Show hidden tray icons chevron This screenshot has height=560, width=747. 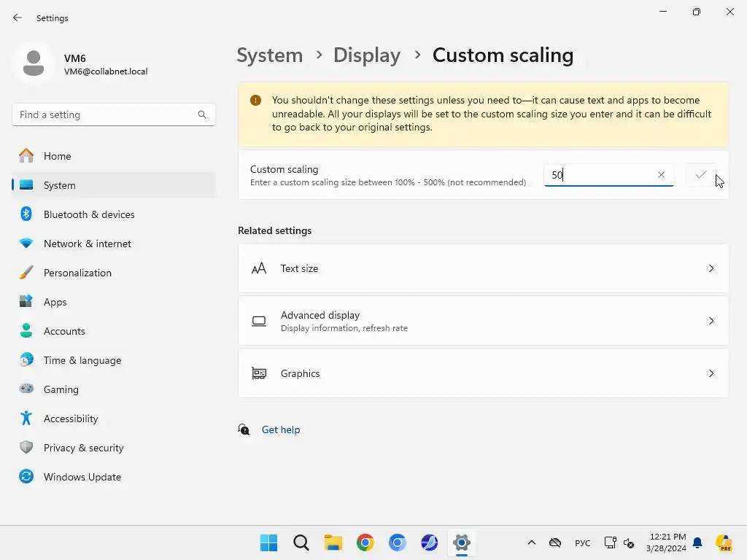(532, 542)
